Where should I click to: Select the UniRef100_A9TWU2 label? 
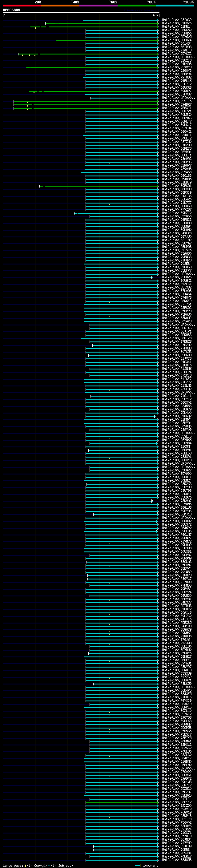click(x=176, y=78)
